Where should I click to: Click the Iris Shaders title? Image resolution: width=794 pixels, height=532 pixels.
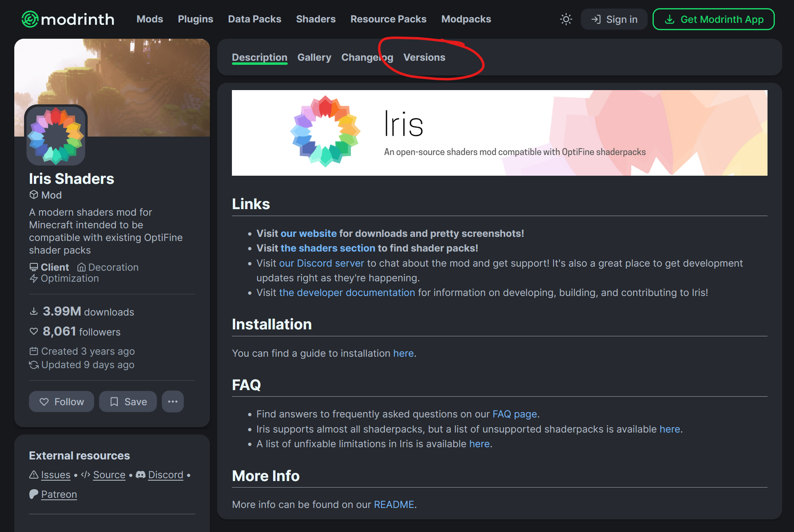72,179
